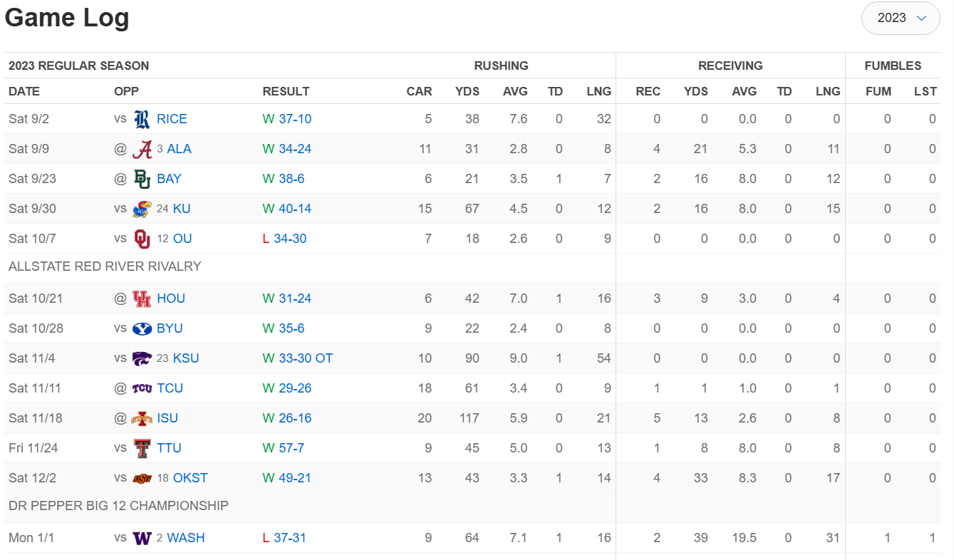
Task: Open the TCU team link
Action: [x=170, y=388]
